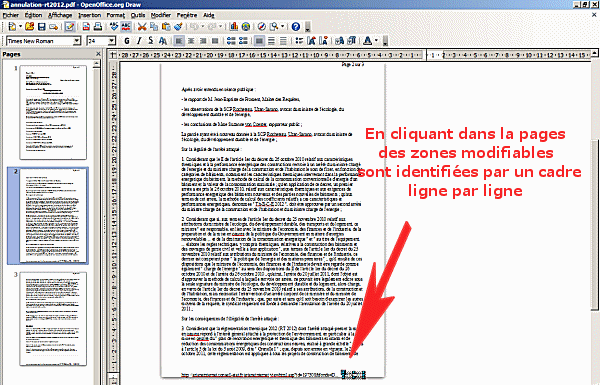Toggle Italic formatting
Viewport: 600px width, 385px height.
[139, 41]
